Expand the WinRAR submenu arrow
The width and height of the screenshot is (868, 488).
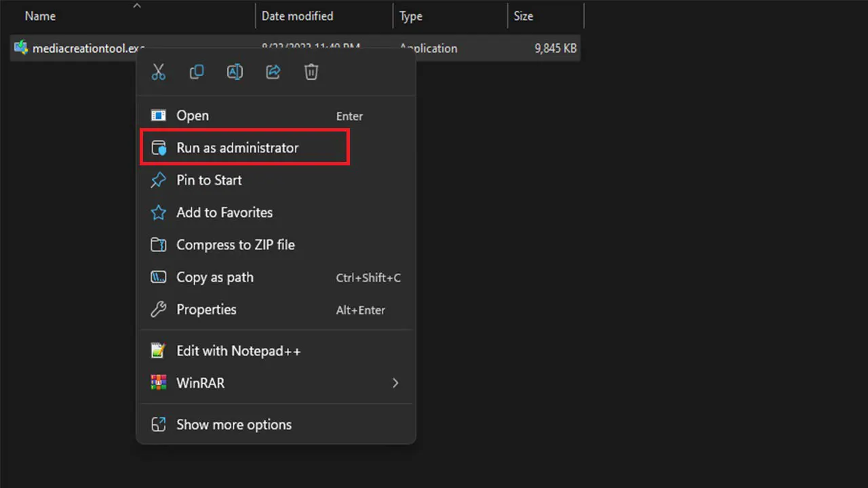395,383
